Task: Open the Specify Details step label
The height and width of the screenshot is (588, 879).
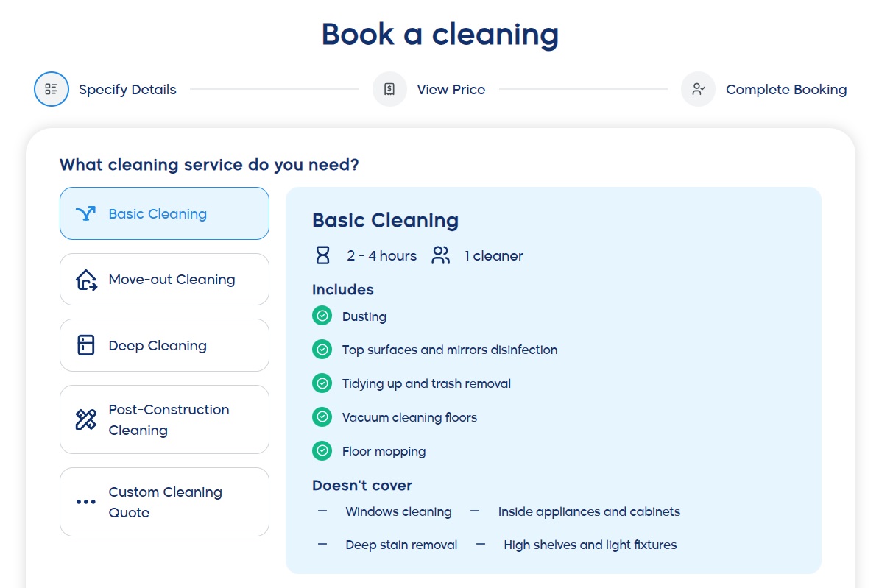Action: [127, 90]
